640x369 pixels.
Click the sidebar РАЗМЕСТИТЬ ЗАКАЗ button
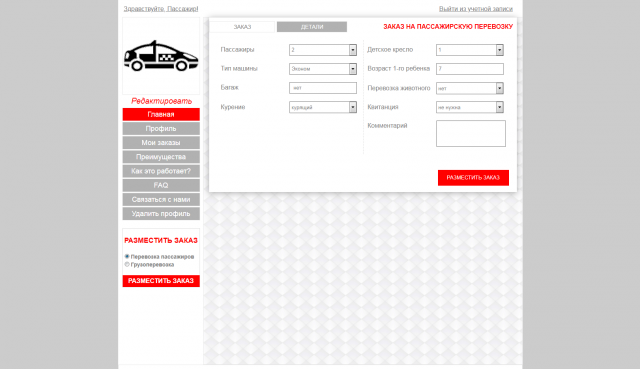click(161, 281)
